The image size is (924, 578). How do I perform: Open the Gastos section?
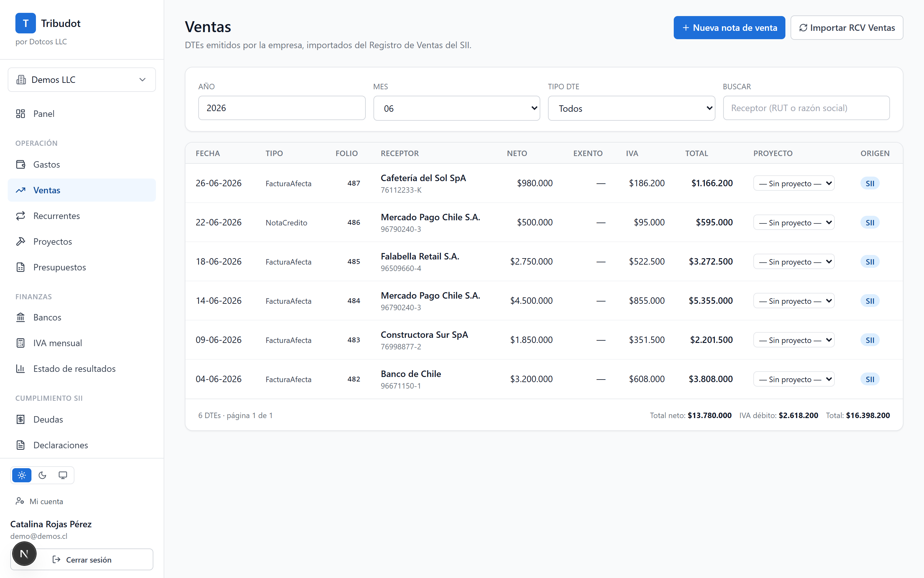[82, 164]
